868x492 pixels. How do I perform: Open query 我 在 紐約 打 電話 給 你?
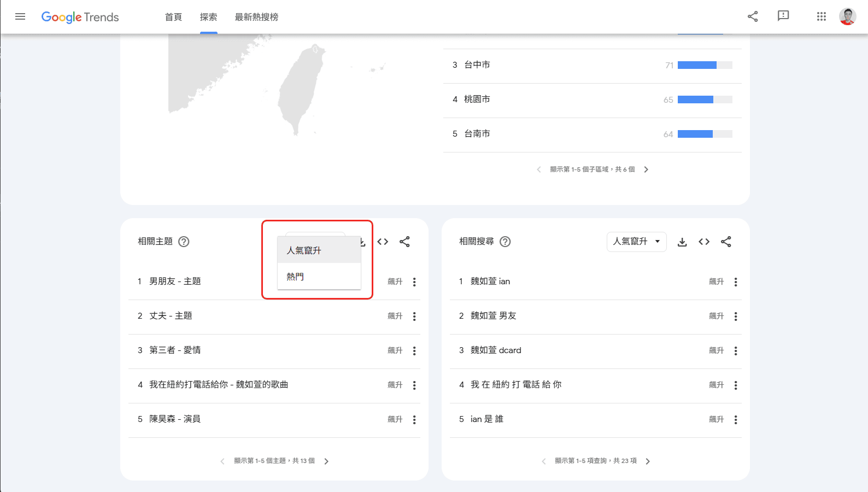[516, 385]
